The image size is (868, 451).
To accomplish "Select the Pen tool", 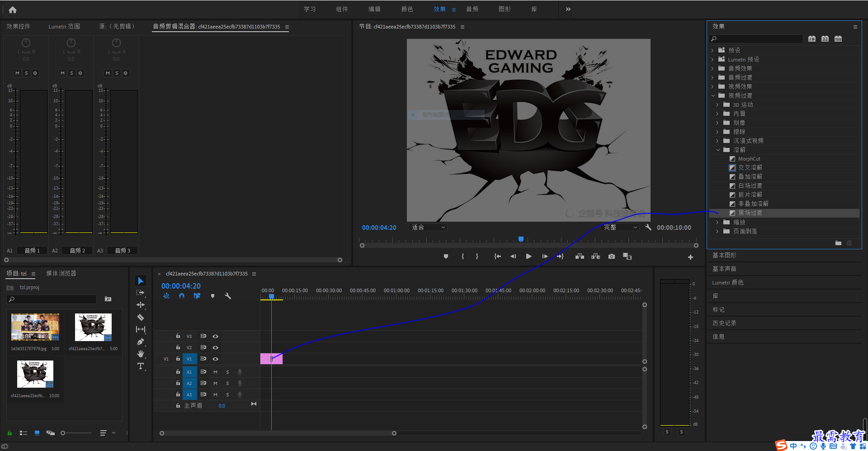I will tap(141, 342).
